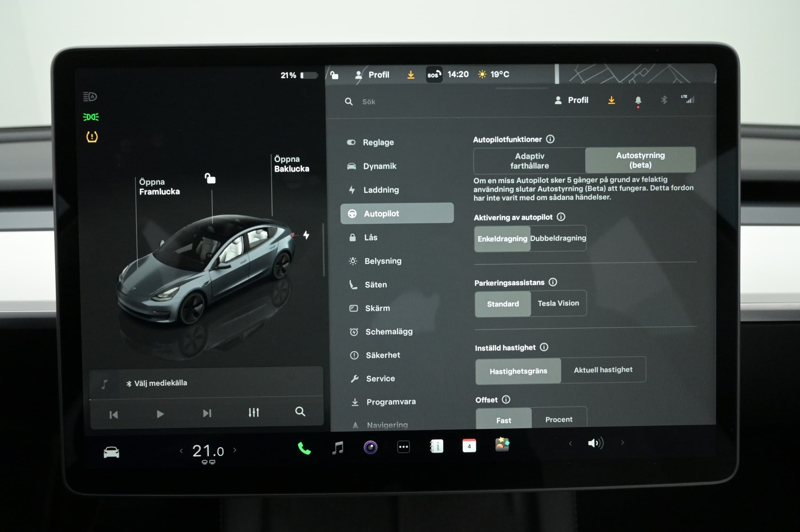Show info for Aktivering av autopilot

[561, 217]
